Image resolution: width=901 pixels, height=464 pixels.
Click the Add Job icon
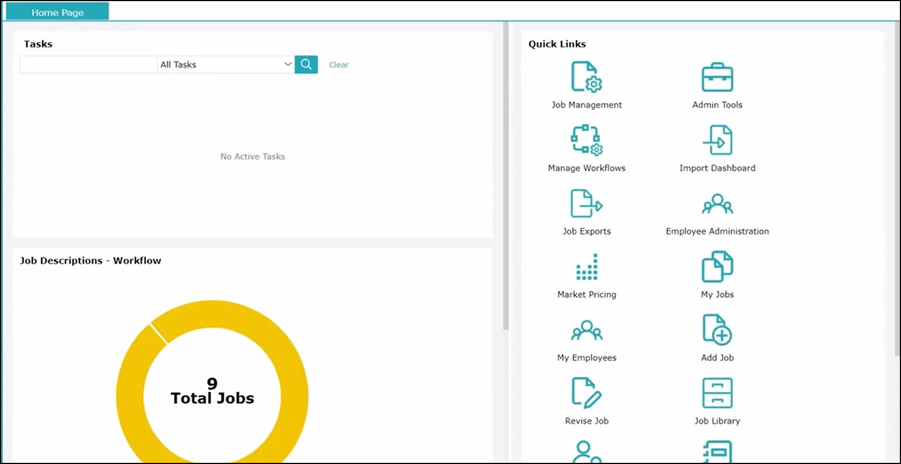click(717, 331)
